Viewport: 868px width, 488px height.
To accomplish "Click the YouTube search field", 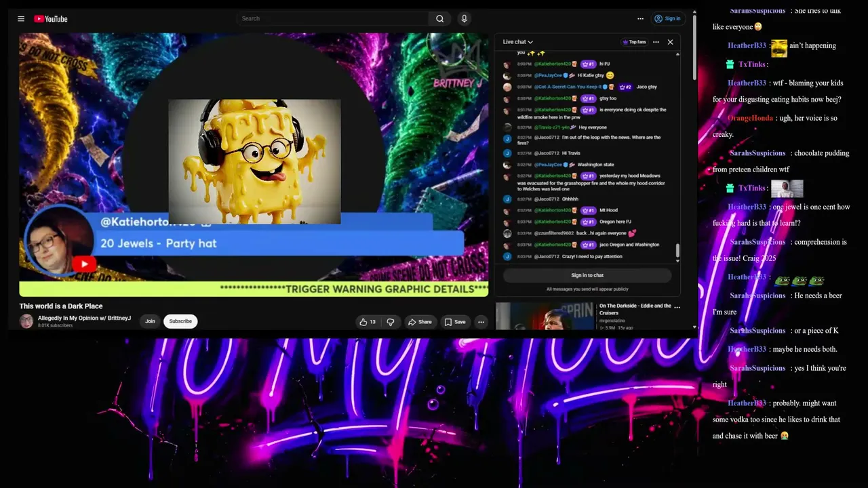I will pyautogui.click(x=332, y=19).
